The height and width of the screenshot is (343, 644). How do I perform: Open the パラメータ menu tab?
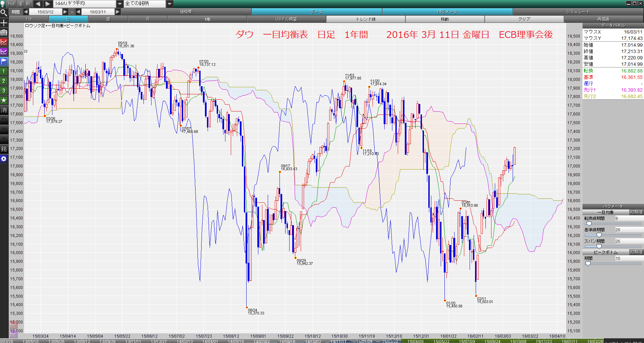(x=447, y=12)
